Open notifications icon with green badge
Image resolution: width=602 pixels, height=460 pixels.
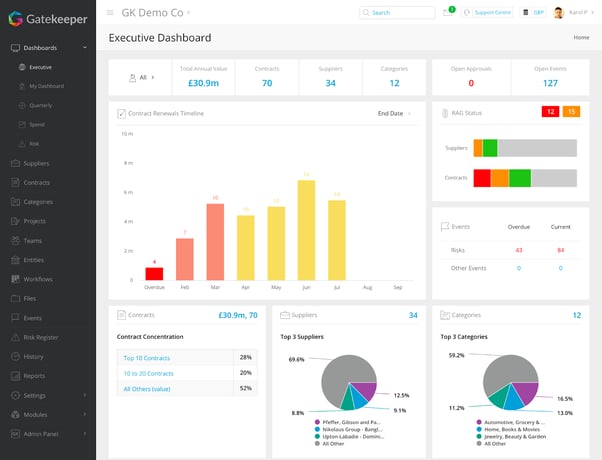447,13
